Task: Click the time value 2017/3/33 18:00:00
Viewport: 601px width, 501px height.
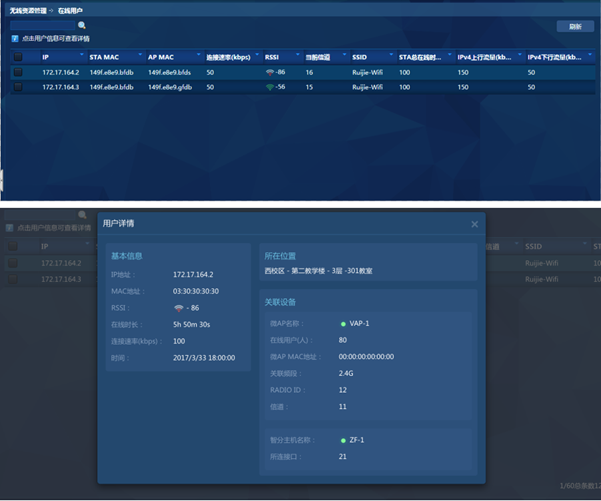Action: pyautogui.click(x=204, y=358)
